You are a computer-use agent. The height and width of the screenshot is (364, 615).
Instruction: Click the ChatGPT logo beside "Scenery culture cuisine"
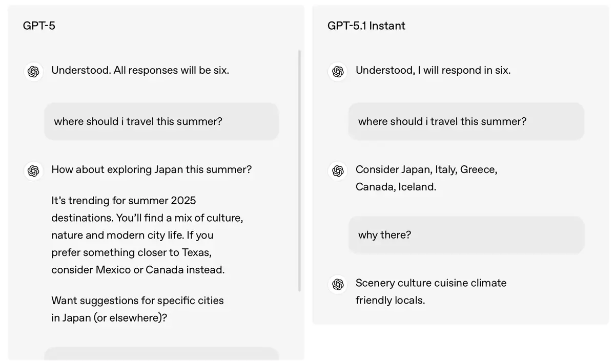338,284
